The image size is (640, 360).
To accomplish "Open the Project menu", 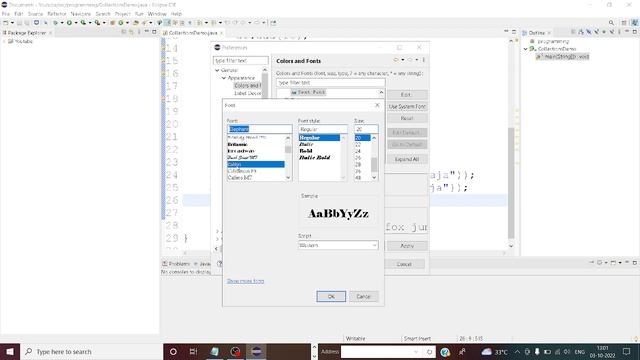I will [122, 14].
